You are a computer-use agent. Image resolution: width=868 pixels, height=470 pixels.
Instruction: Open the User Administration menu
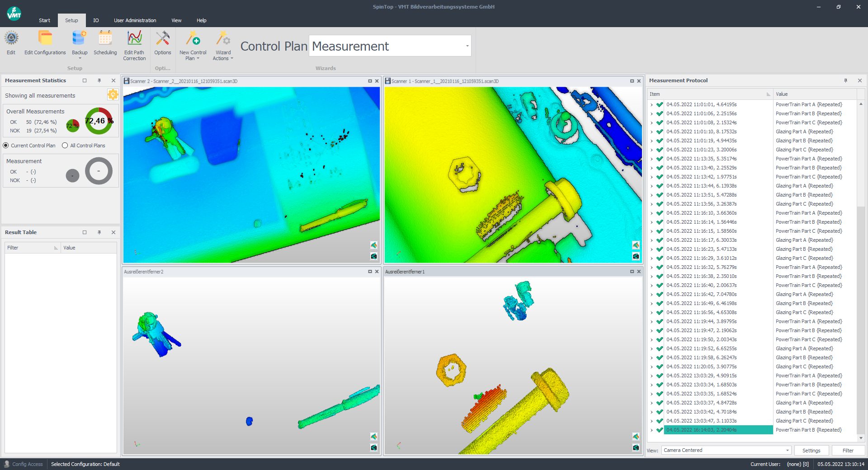(x=135, y=20)
